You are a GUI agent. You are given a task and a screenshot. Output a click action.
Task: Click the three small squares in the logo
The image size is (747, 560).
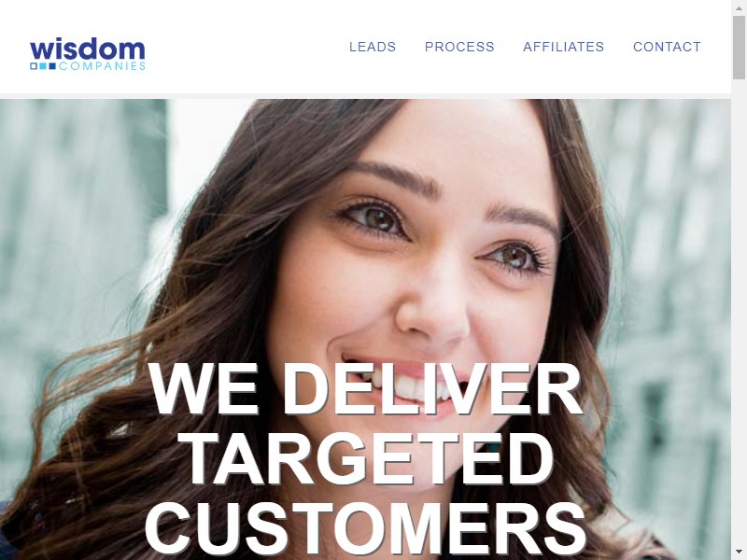pos(43,65)
